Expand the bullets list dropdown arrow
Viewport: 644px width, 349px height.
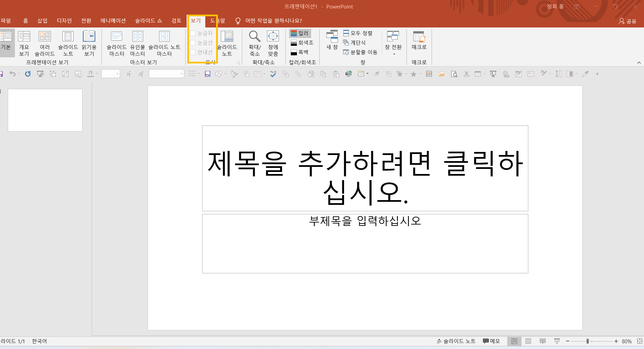click(x=199, y=74)
